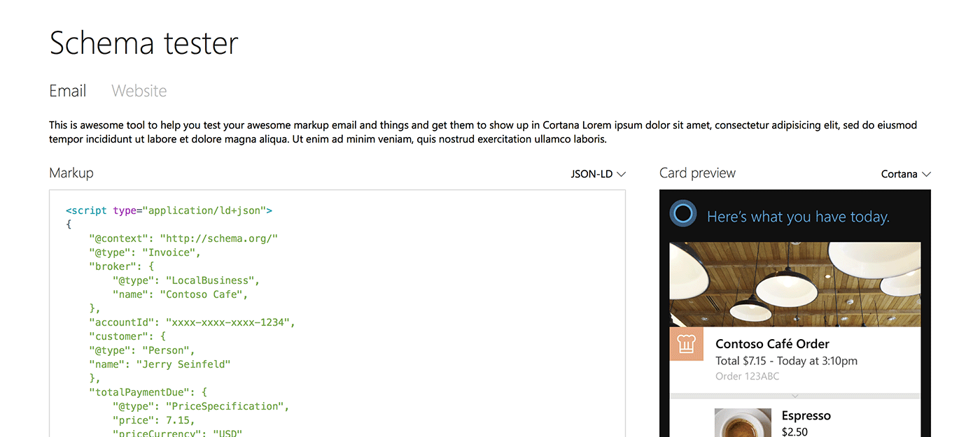Click the Espresso item name
The height and width of the screenshot is (437, 980).
pos(806,415)
